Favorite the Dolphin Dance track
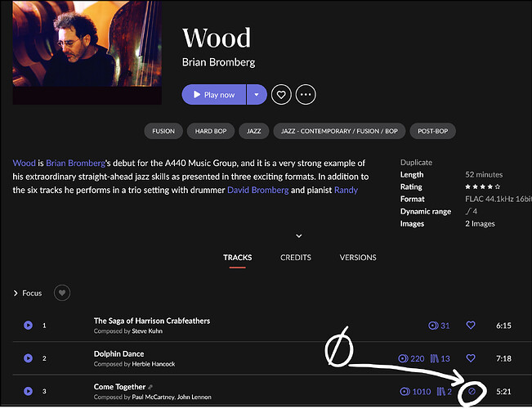Screen dimensions: 532x409 [x=471, y=358]
